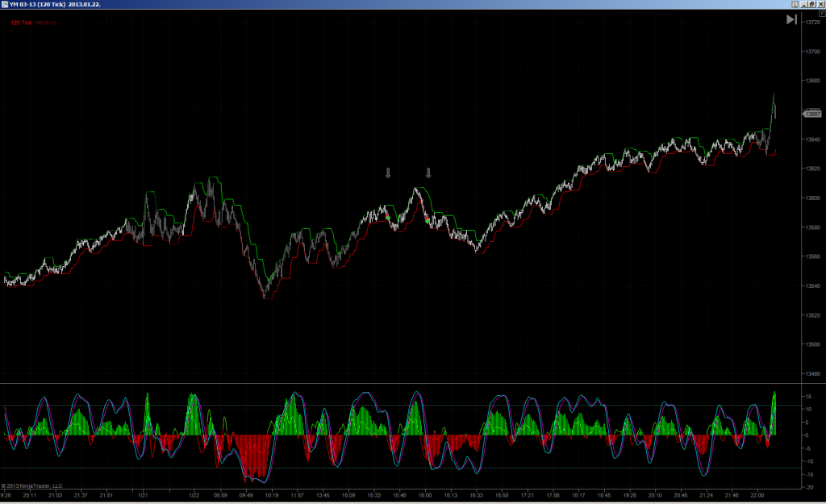Click the 1/22 date label on the time axis

(x=194, y=495)
